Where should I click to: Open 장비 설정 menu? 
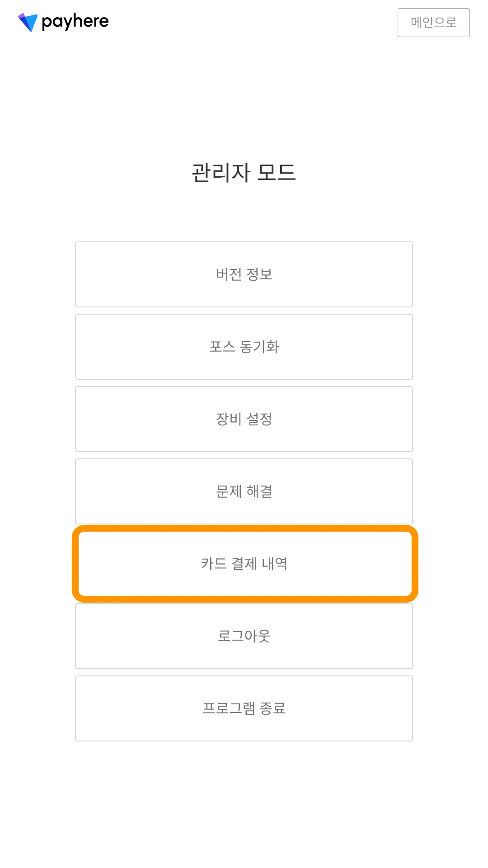244,419
